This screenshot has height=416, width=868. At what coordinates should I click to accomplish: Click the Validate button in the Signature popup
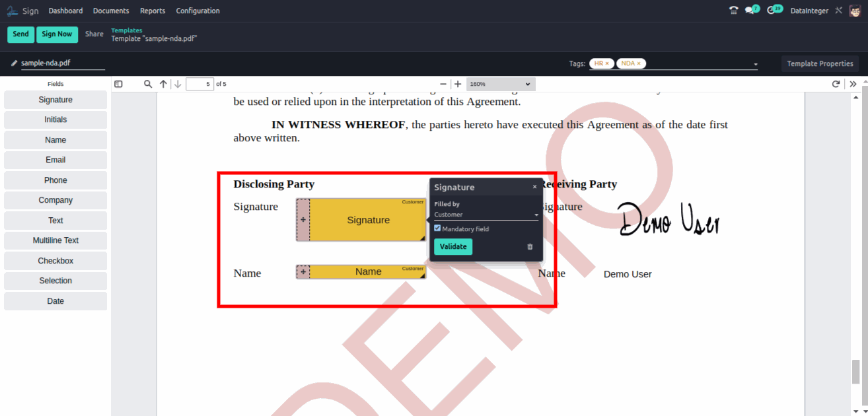(x=453, y=246)
